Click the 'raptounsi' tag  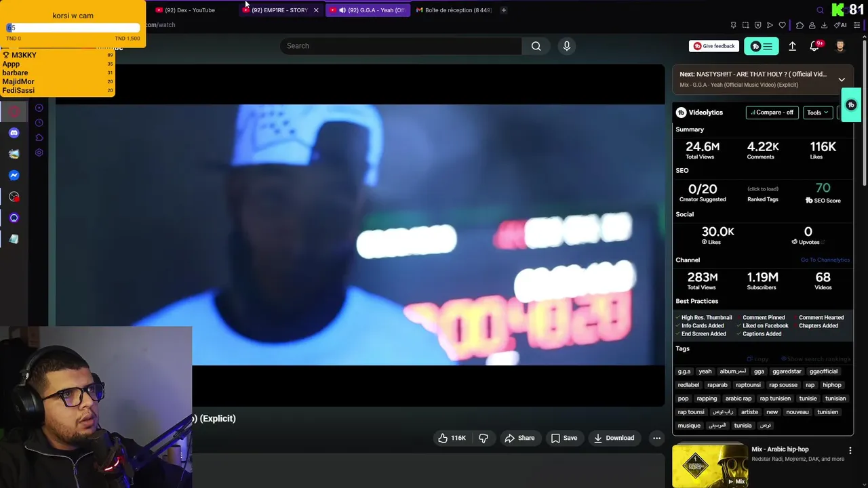tap(748, 385)
